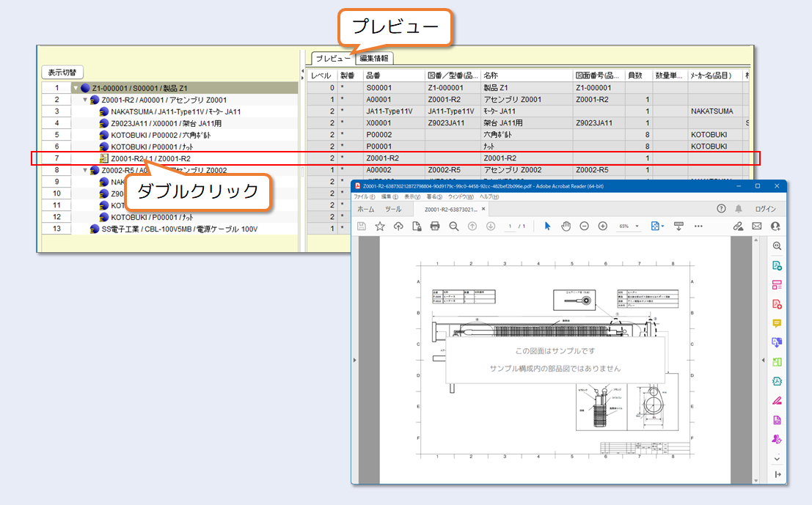
Task: Switch to the プレビュー tab
Action: pos(333,59)
